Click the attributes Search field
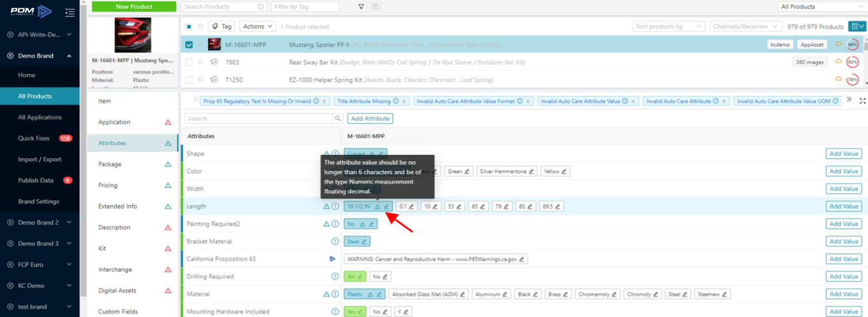868x317 pixels. 259,118
